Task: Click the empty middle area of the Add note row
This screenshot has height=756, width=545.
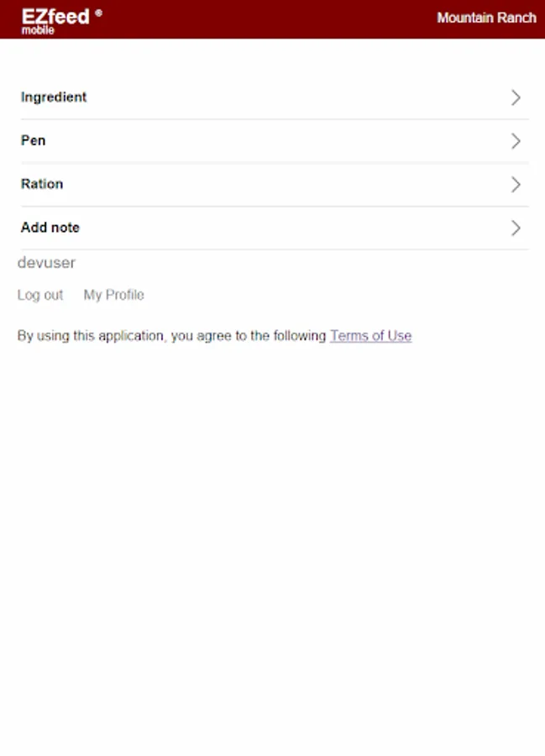Action: [277, 228]
